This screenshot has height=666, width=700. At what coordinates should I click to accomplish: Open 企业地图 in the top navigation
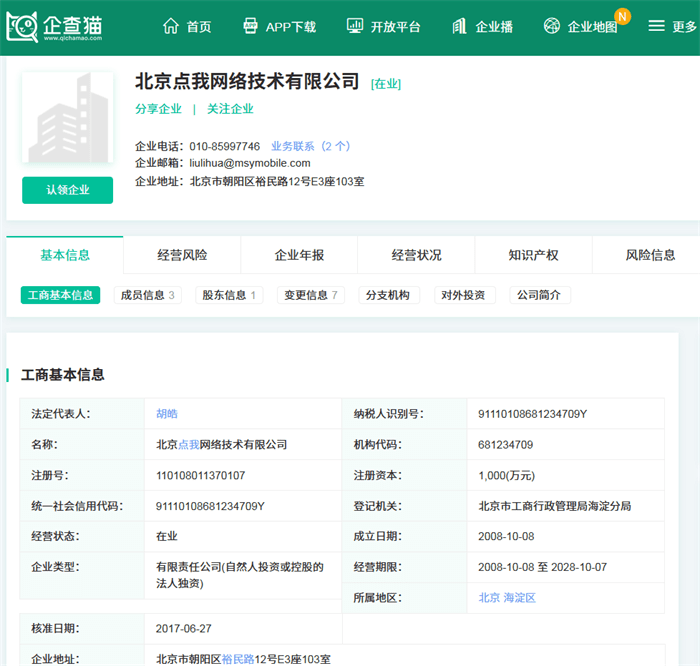click(x=592, y=27)
